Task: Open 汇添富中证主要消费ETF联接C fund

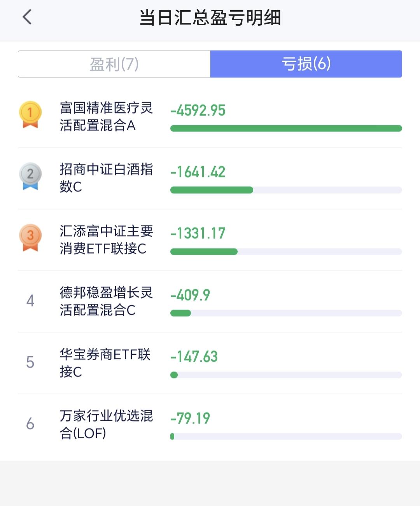Action: pos(106,240)
